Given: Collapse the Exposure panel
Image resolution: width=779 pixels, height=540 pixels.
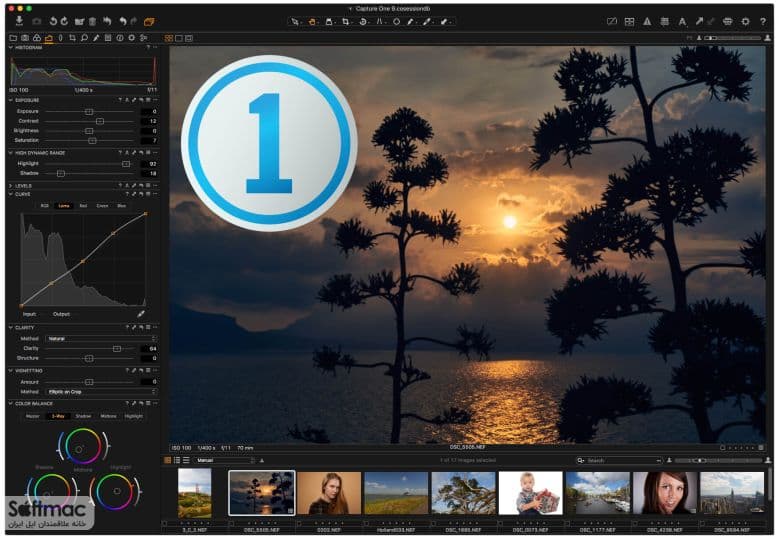Looking at the screenshot, I should click(x=10, y=100).
